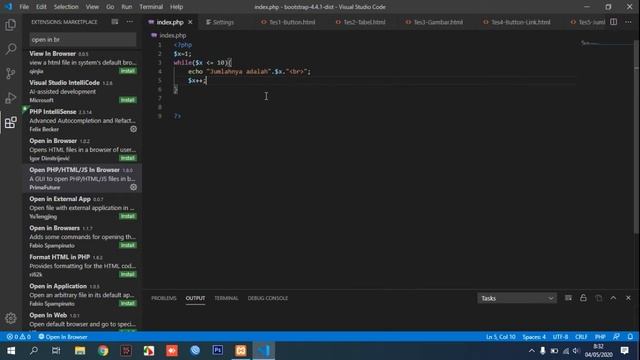Viewport: 640px width, 360px height.
Task: Change language mode PHP in status bar
Action: pos(600,337)
